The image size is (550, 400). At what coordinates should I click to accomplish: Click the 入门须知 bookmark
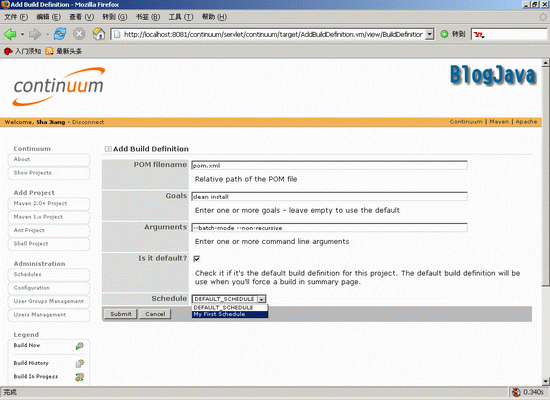coord(28,51)
